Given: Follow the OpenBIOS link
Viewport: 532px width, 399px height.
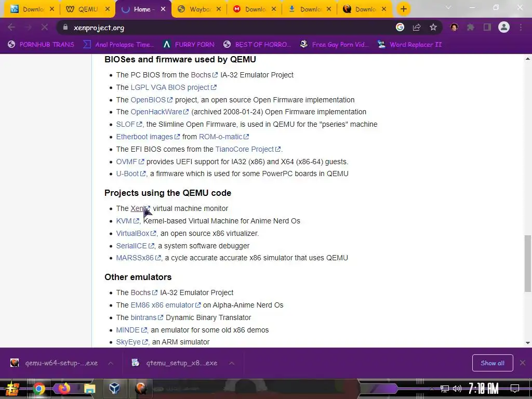Looking at the screenshot, I should coord(152,100).
